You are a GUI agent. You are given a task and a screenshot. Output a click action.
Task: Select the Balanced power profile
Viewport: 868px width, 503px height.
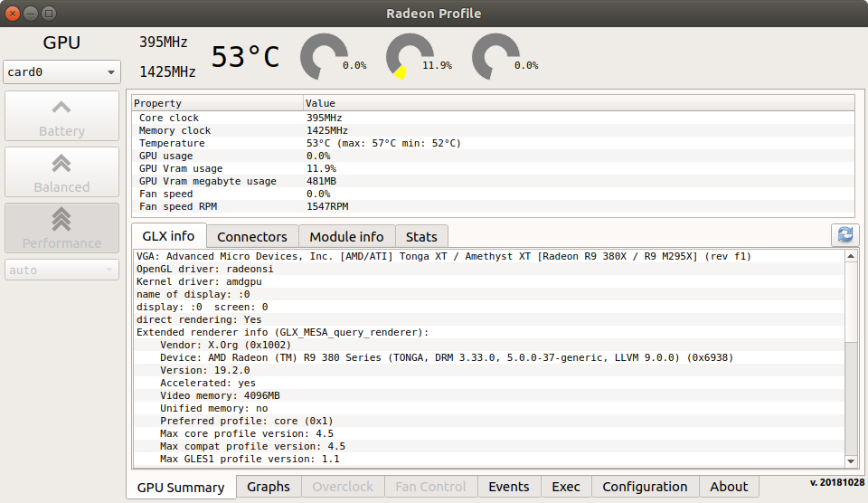62,172
